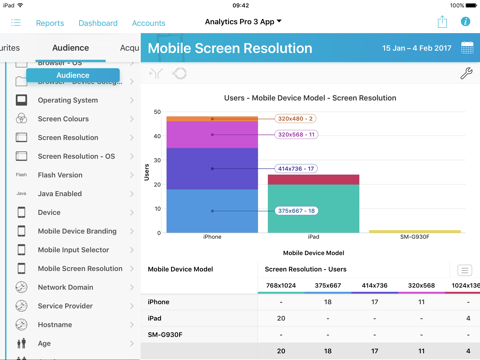Select the Mobile Screen Resolution icon
480x360 pixels.
(x=21, y=268)
